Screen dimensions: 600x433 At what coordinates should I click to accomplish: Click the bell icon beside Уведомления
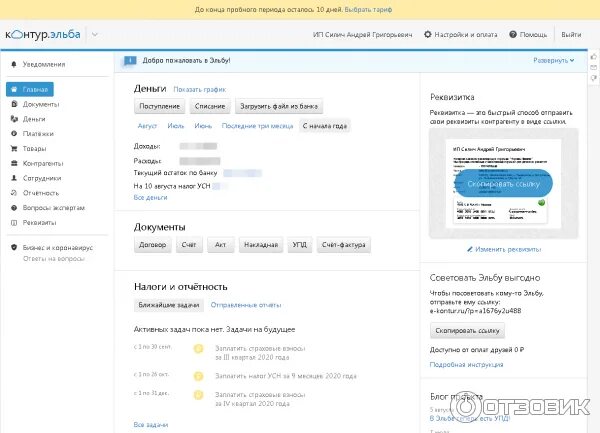14,64
